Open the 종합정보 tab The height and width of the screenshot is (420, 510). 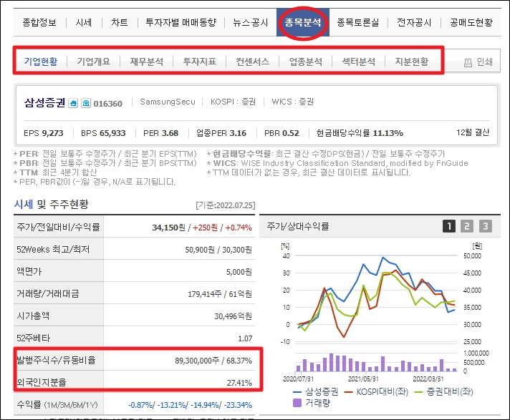tap(39, 22)
